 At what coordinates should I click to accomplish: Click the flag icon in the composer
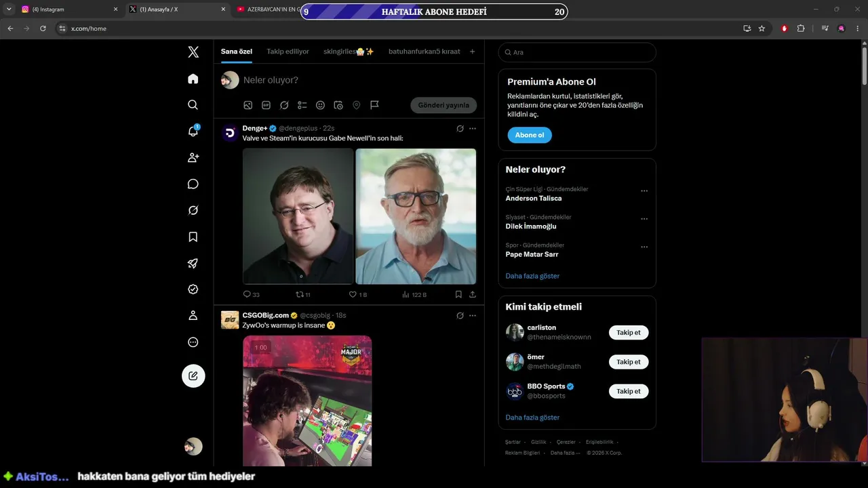374,105
